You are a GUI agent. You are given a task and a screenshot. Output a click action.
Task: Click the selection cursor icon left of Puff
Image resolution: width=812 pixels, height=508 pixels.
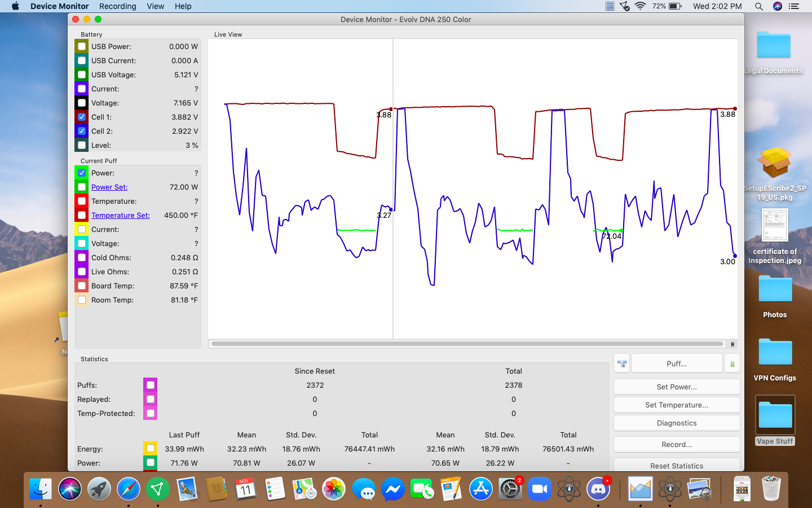622,364
